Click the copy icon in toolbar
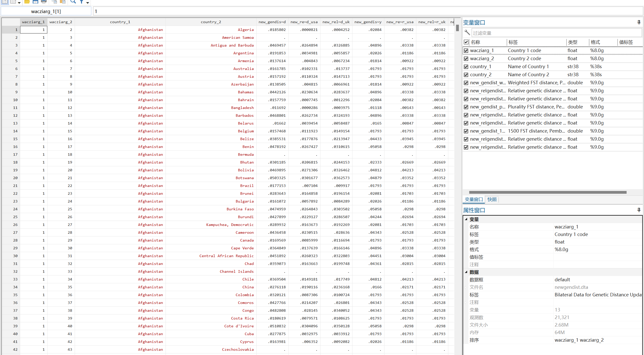This screenshot has width=644, height=355. point(54,2)
